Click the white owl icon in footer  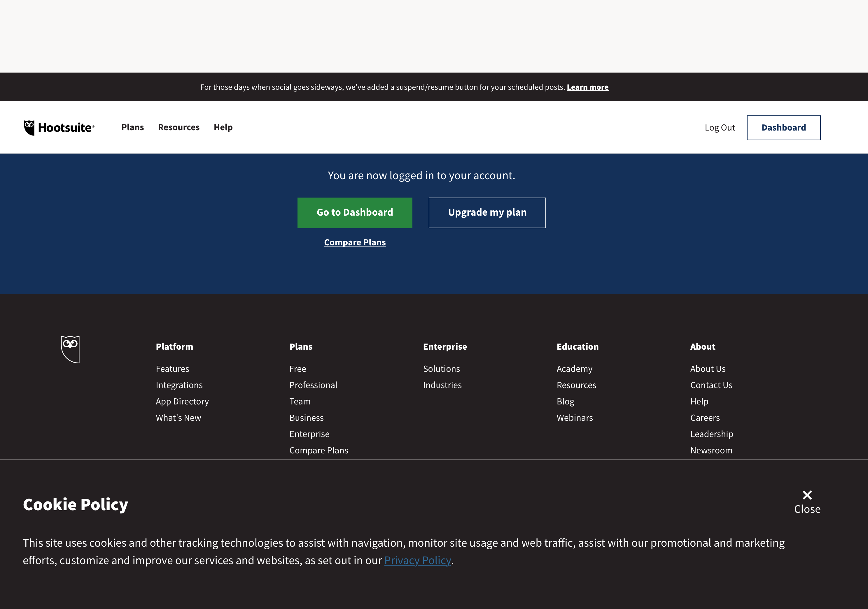tap(70, 349)
